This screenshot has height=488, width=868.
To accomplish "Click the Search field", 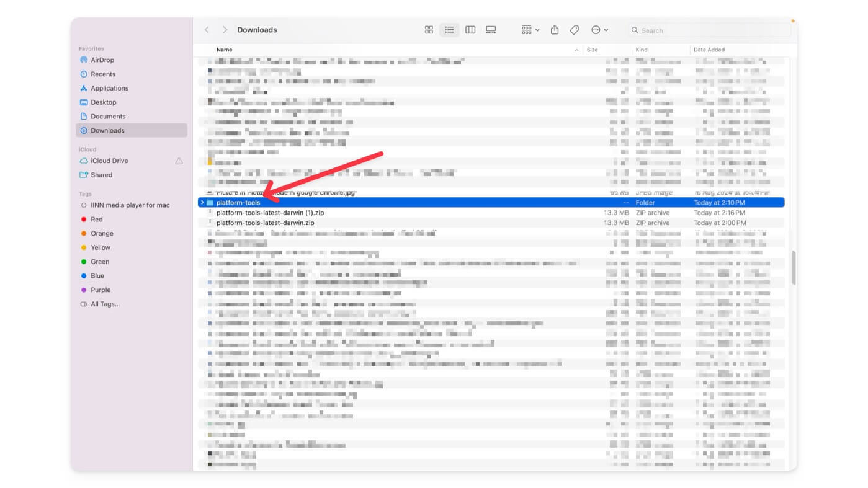I will coord(709,30).
